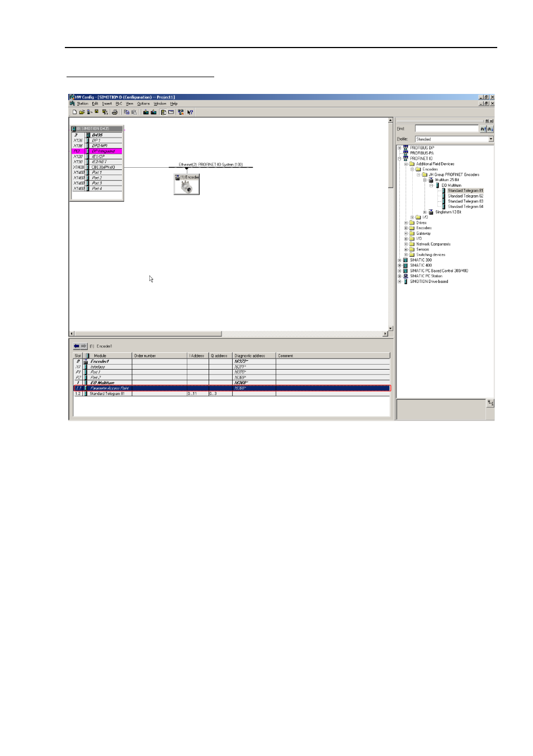Click the New station toolbar icon
Screen dimensions: 533x756
[74, 112]
